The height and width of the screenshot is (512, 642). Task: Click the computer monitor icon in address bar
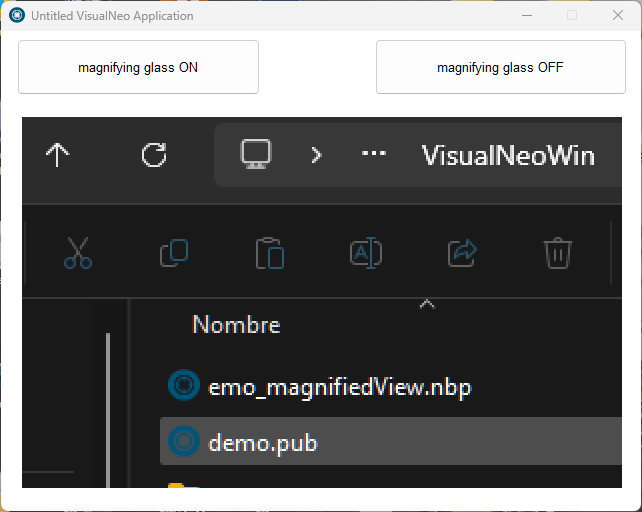point(256,154)
